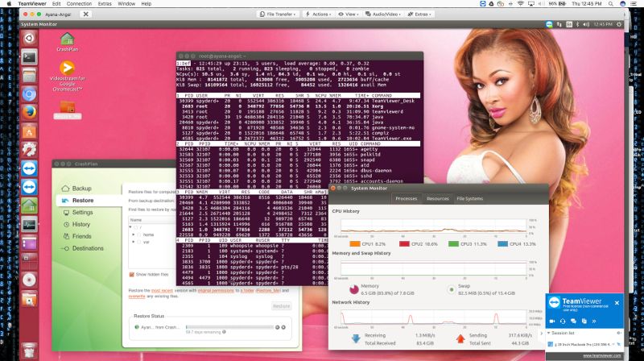
Task: Open Videostream for Google Chromecast shortcut
Action: tap(68, 76)
